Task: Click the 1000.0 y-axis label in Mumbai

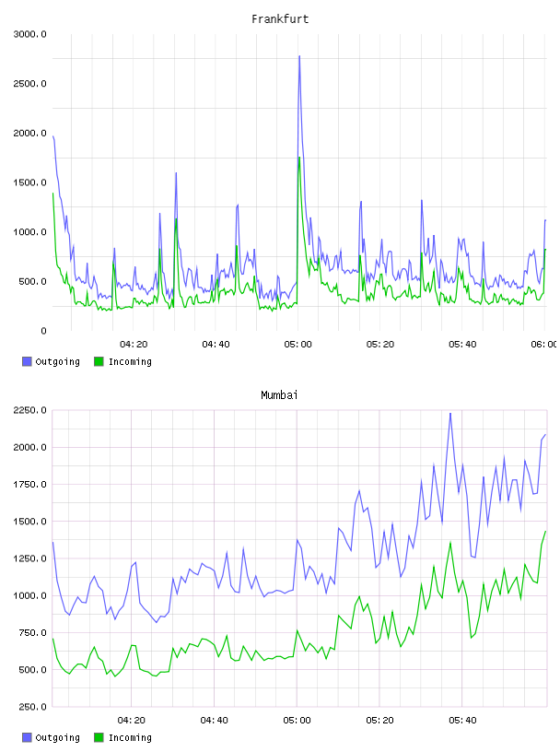Action: coord(29,595)
